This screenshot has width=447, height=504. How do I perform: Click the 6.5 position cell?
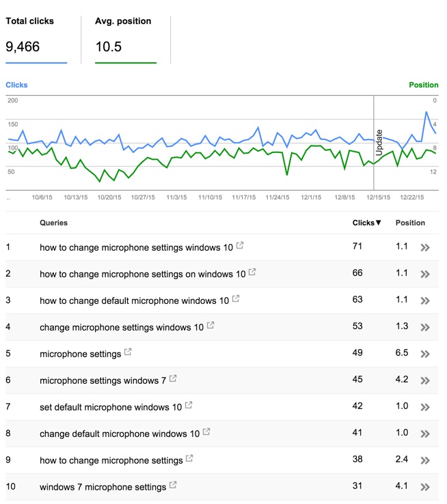click(402, 352)
